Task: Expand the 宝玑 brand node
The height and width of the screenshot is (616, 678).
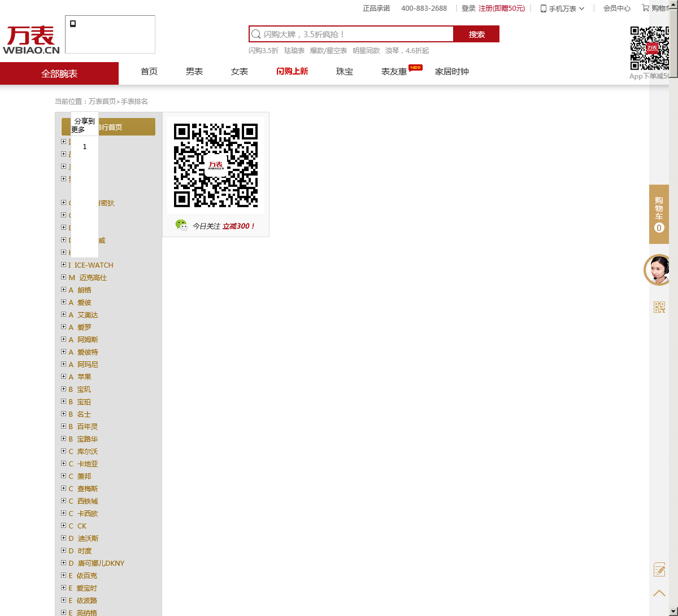Action: tap(64, 389)
